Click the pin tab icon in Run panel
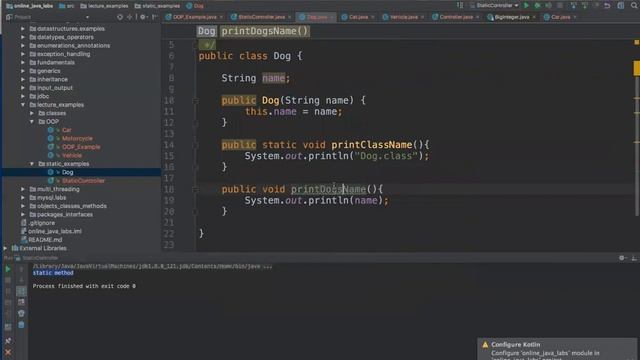 coord(8,340)
